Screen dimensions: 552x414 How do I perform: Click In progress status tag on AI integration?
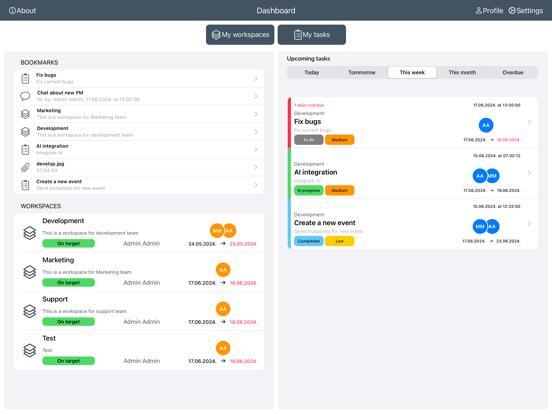309,190
